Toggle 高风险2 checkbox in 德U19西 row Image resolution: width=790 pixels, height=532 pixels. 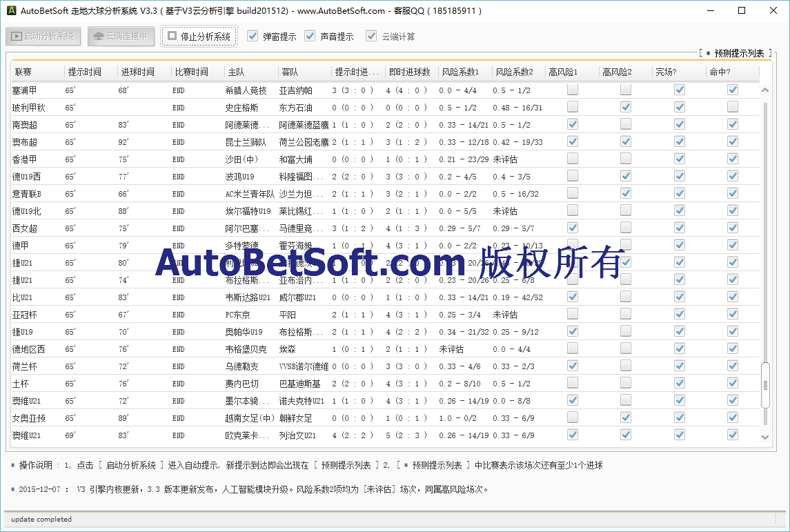(626, 176)
